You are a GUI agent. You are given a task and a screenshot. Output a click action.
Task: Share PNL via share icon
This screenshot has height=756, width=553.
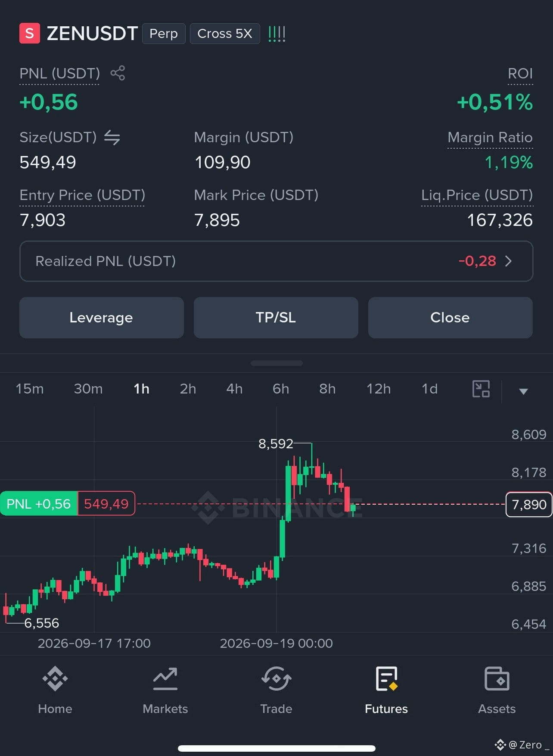[x=118, y=73]
